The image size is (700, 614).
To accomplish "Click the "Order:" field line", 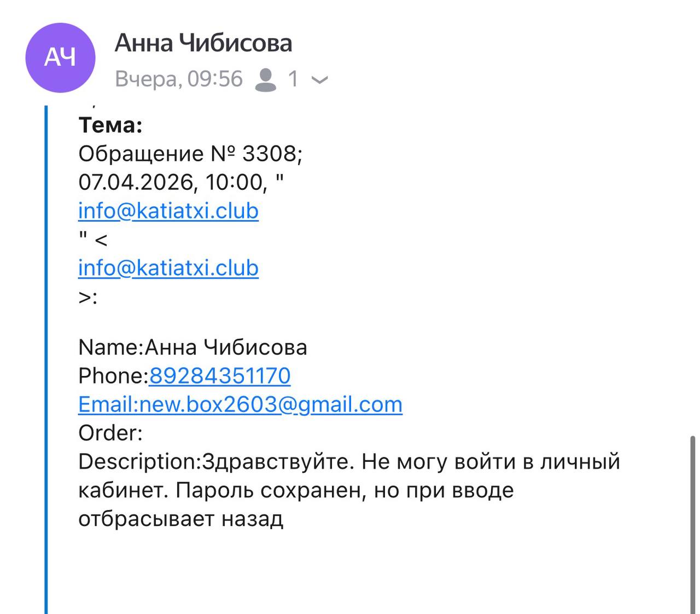I will click(110, 433).
